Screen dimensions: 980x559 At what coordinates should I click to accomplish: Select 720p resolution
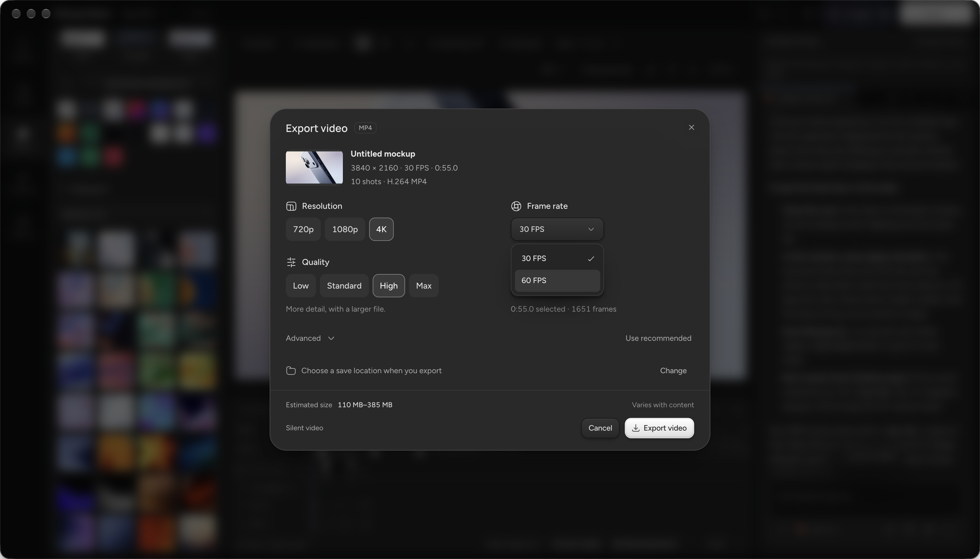303,229
